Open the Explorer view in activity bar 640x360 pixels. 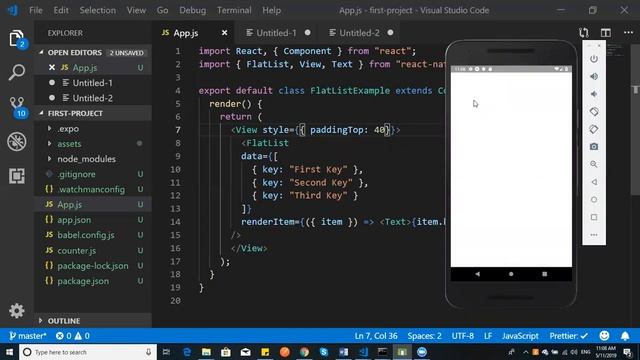click(x=16, y=39)
